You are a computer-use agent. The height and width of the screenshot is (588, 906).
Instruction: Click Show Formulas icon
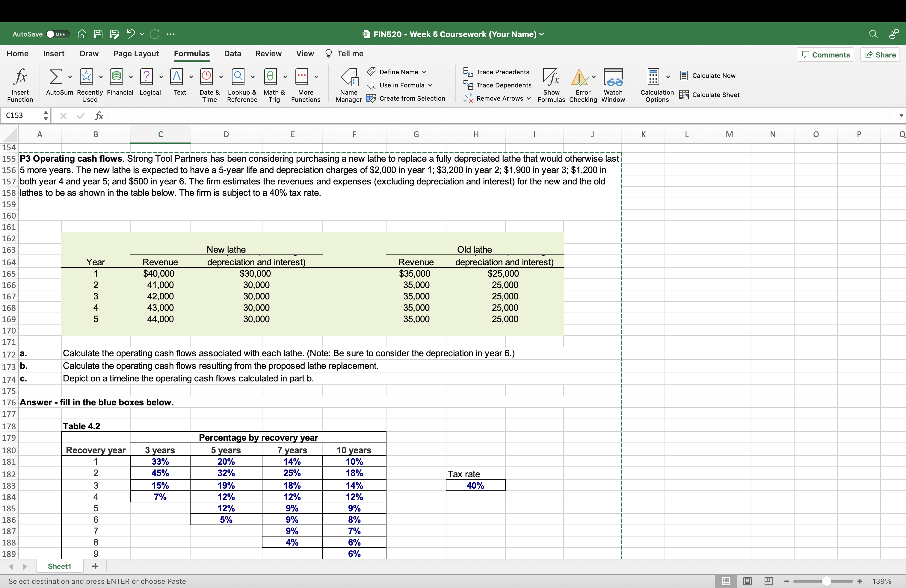[551, 77]
